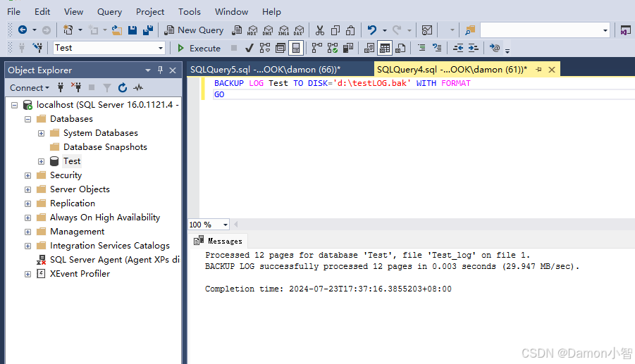The width and height of the screenshot is (635, 364).
Task: Open the Undo history dropdown arrow
Action: (x=385, y=30)
